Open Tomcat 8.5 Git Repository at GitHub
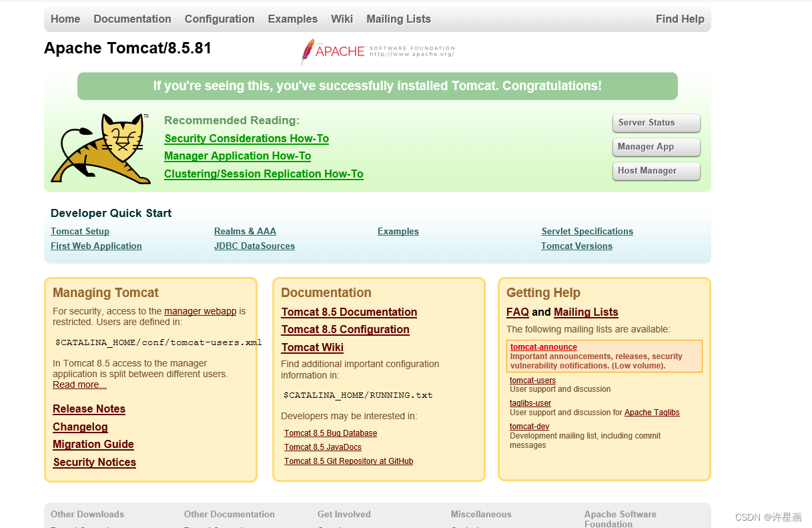Viewport: 812px width, 528px height. point(348,461)
